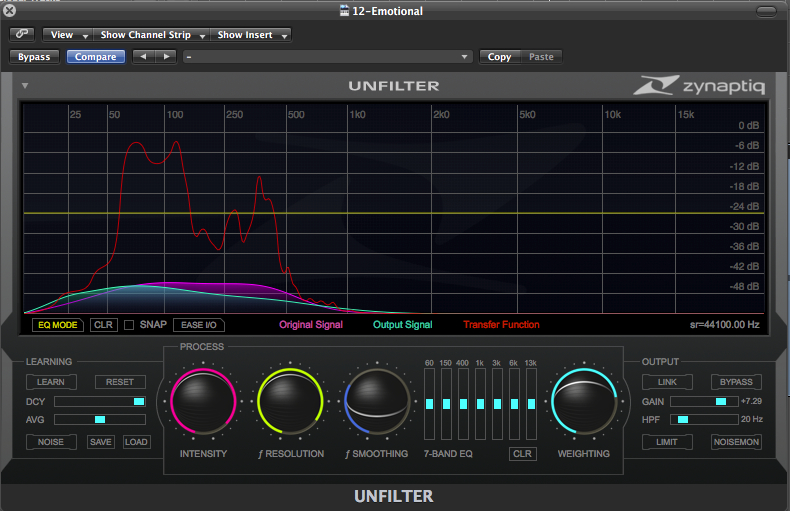Adjust the output GAIN slider
Viewport: 790px width, 511px height.
tap(704, 402)
